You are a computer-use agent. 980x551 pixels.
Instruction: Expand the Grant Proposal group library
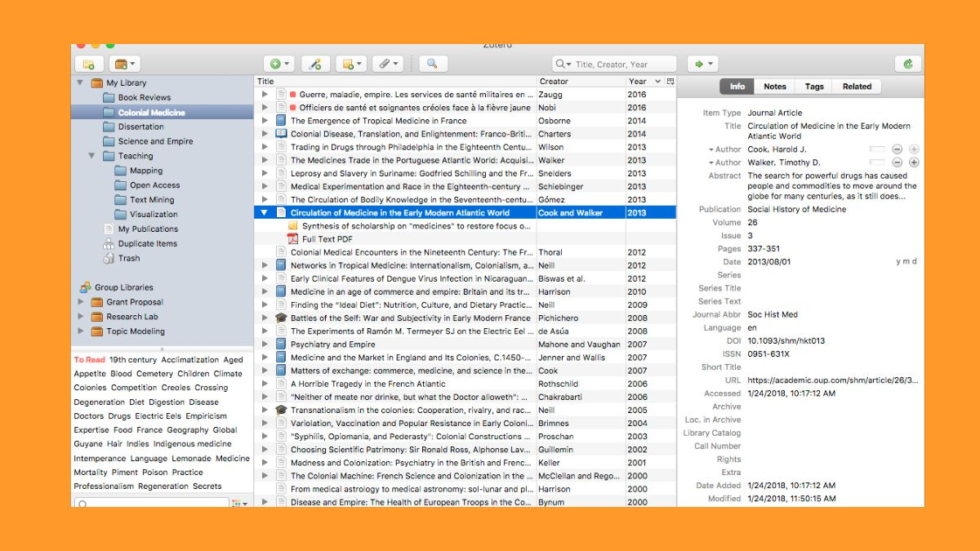[x=80, y=302]
